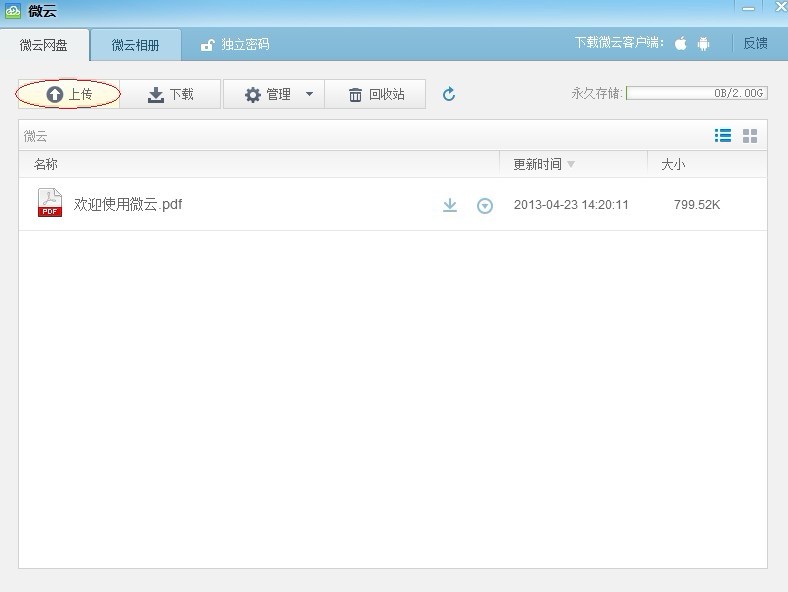Download the 欢迎使用微云.pdf file via row icon
Image resolution: width=788 pixels, height=592 pixels.
point(450,205)
